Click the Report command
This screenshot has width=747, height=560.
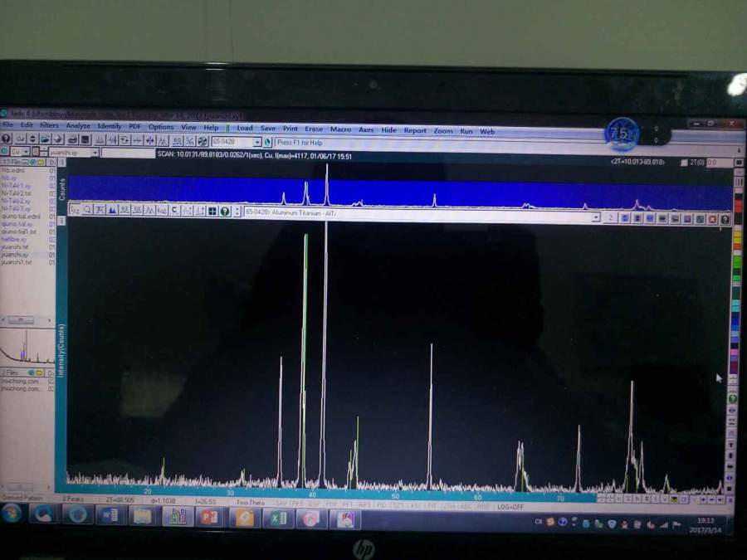click(415, 130)
